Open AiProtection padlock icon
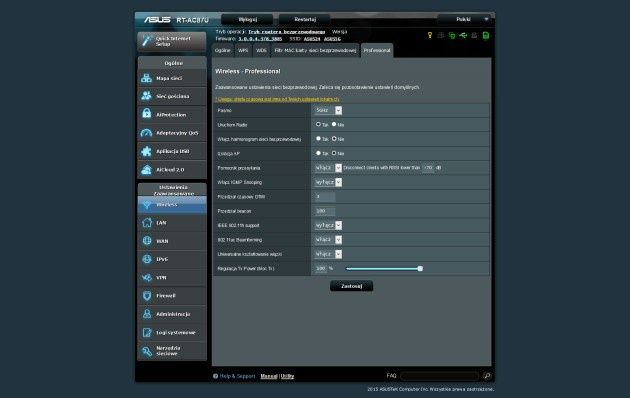 coord(147,114)
